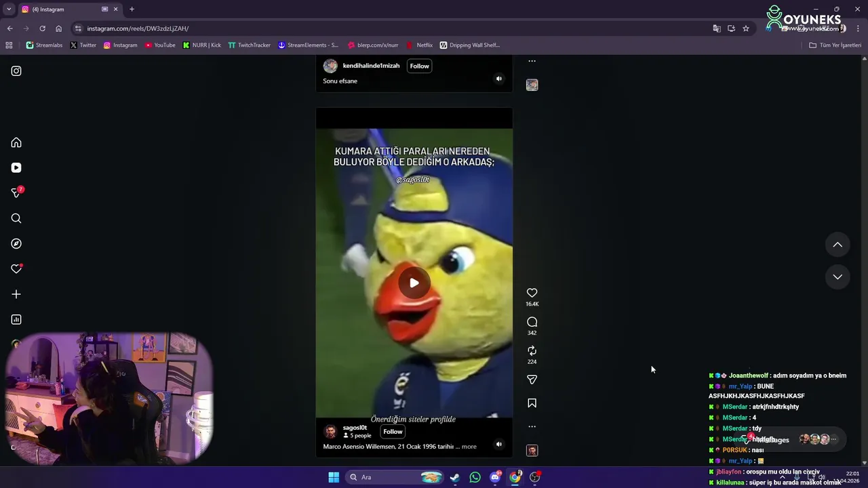Click the taskbar Ara search box
Screen dimensions: 868x488
tap(395, 477)
